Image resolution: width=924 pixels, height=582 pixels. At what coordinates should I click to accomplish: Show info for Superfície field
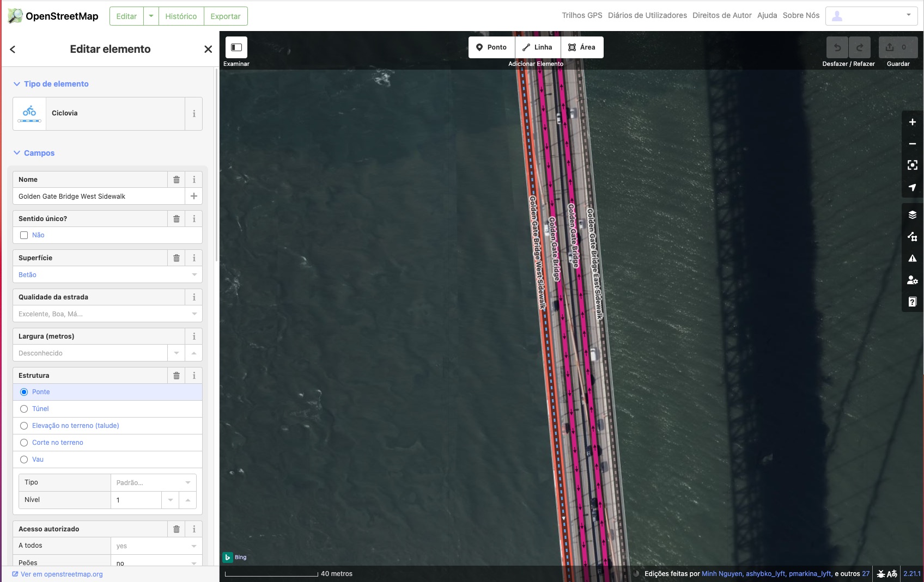click(194, 258)
